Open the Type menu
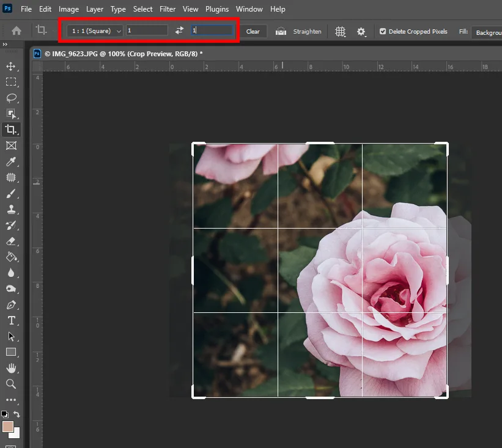Screen dimensions: 502x448 (x=118, y=9)
